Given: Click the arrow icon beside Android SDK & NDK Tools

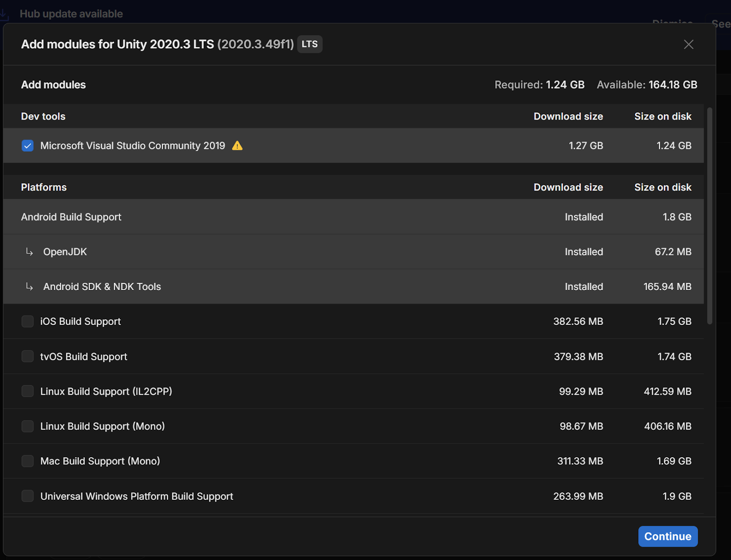Looking at the screenshot, I should (x=30, y=286).
